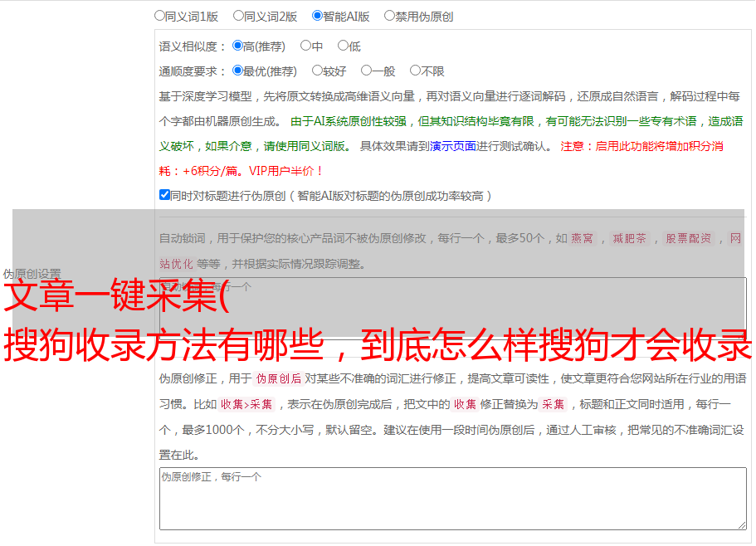The image size is (756, 546).
Task: Click the red VIP用户半价 notice
Action: (x=286, y=171)
